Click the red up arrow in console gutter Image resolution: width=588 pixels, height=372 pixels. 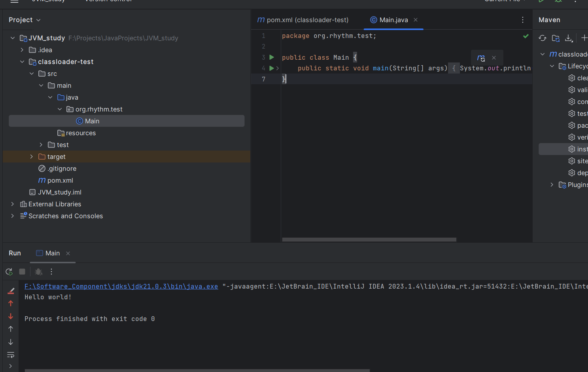pyautogui.click(x=11, y=303)
